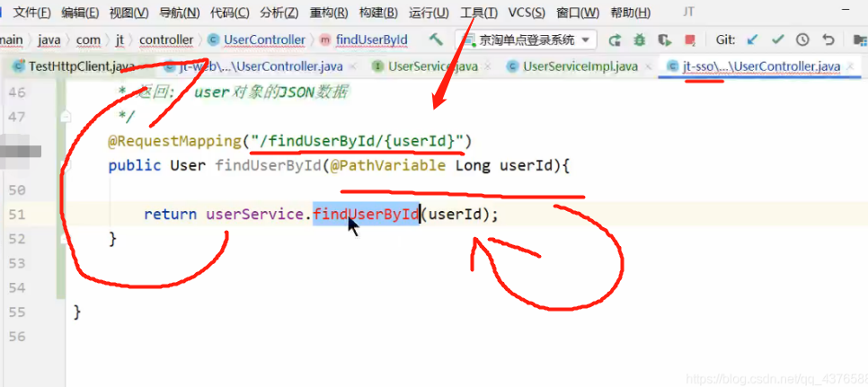Screen dimensions: 868x387
Task: Update project with blue Git arrow
Action: (752, 40)
